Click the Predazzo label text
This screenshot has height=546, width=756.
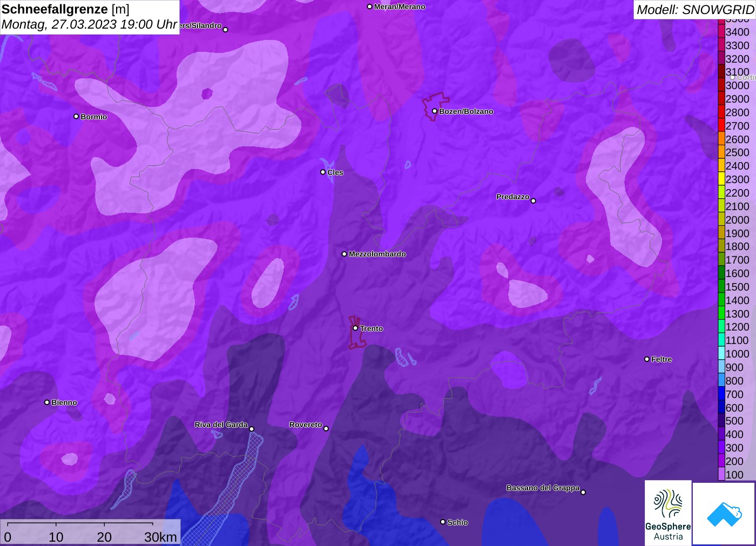click(513, 197)
